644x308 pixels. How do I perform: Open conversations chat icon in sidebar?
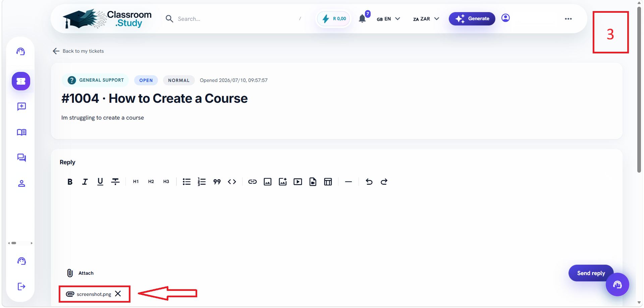(x=21, y=158)
